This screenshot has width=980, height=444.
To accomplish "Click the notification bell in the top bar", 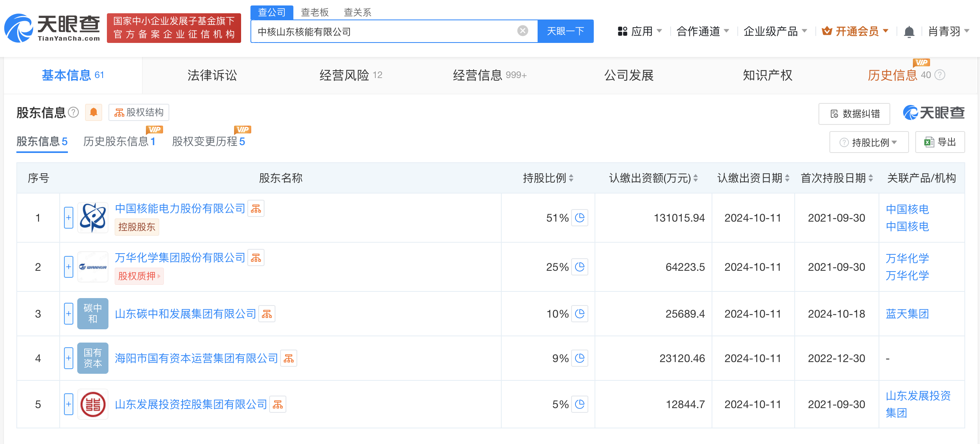I will pyautogui.click(x=909, y=31).
